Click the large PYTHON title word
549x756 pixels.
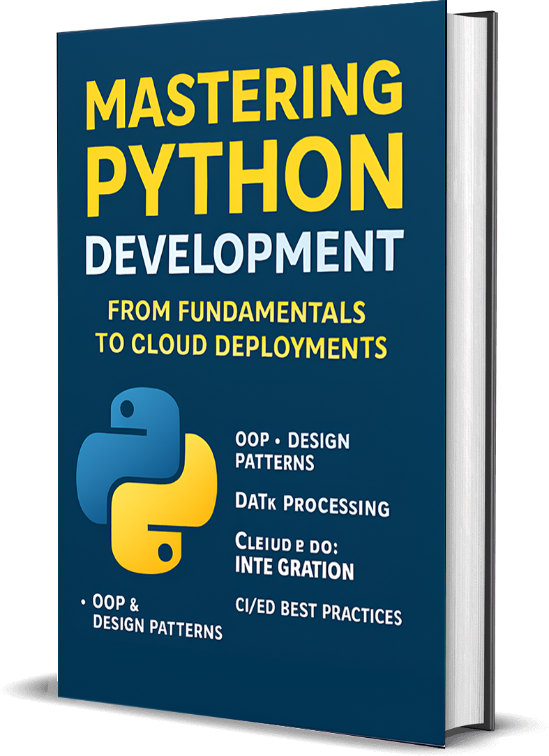[245, 175]
